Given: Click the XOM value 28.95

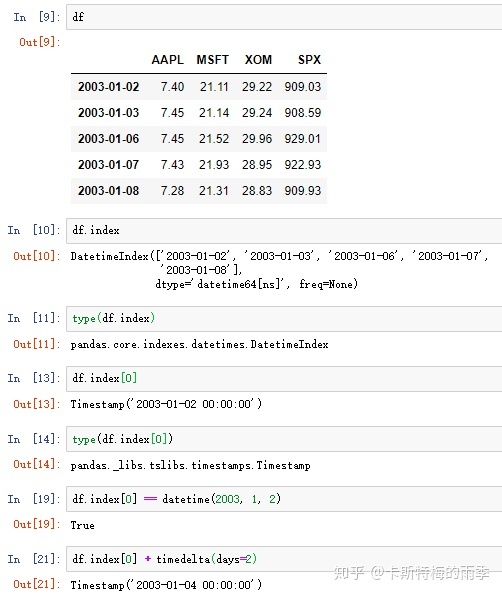Looking at the screenshot, I should [x=257, y=165].
